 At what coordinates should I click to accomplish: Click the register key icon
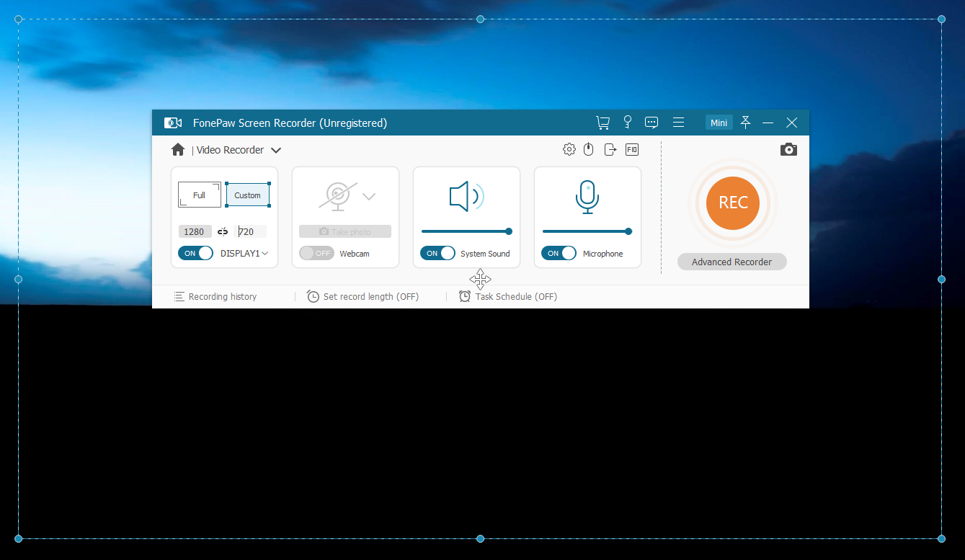(628, 123)
